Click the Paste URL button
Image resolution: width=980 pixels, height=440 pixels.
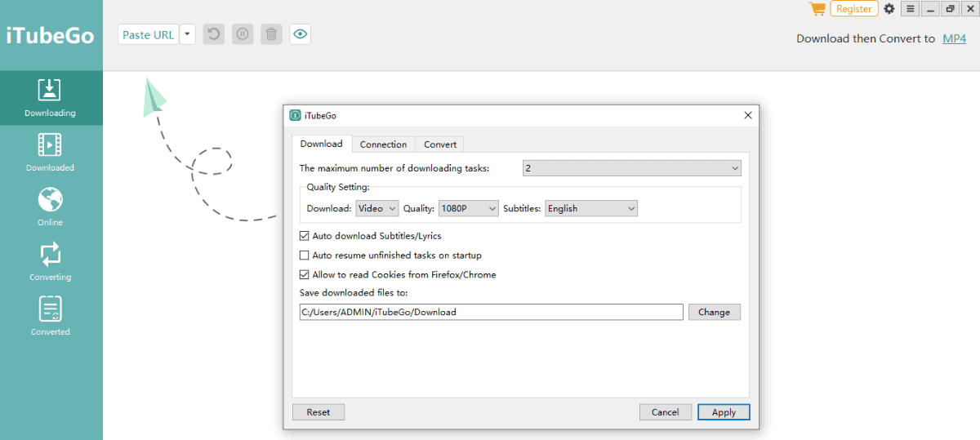pyautogui.click(x=149, y=34)
